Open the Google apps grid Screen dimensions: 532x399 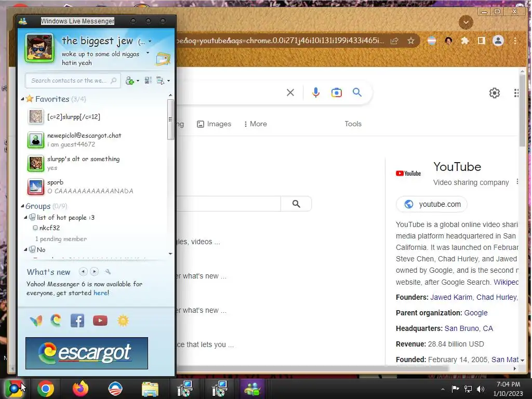point(516,93)
